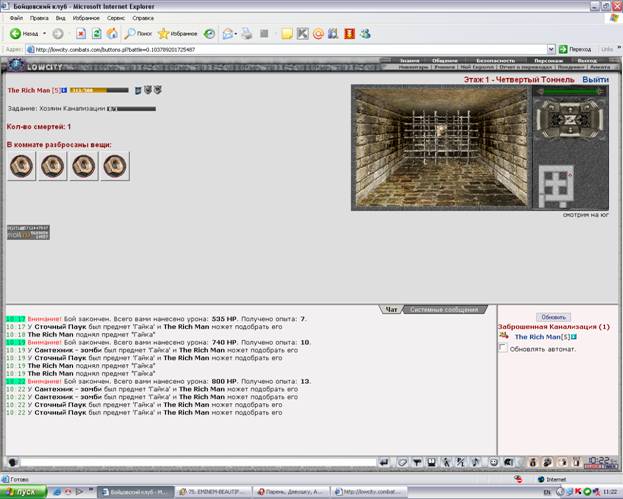Open the Пуск start button
Viewport: 623px width, 499px height.
point(23,492)
